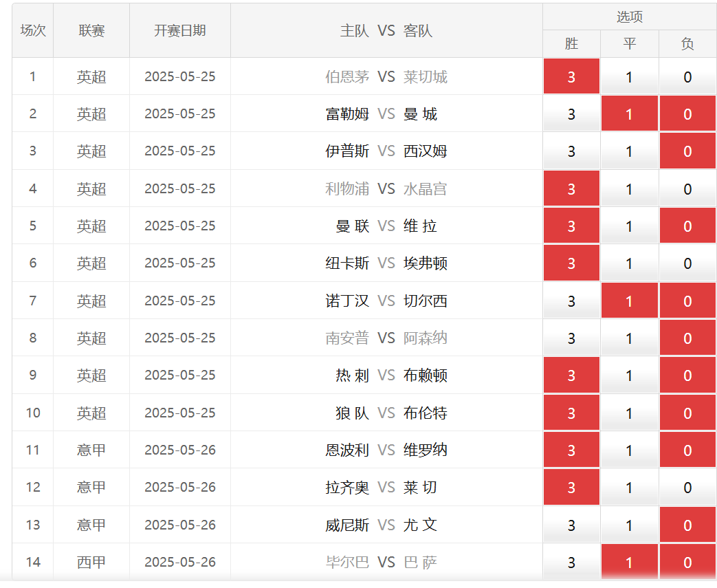Select draw 1 for 纽卡斯 vs 埃弗顿
The height and width of the screenshot is (588, 717).
tap(629, 263)
